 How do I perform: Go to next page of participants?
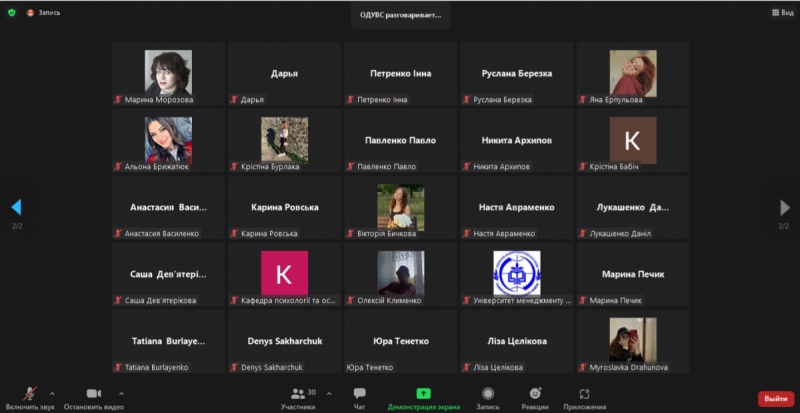click(784, 207)
